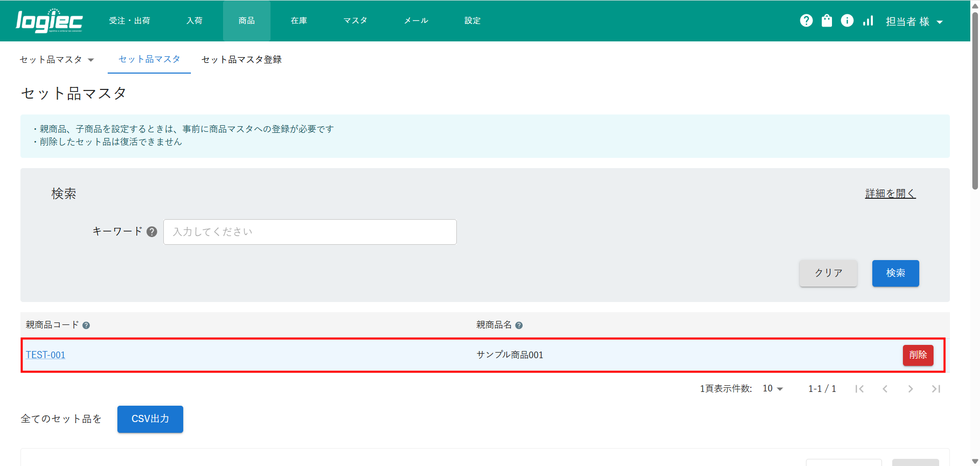Click the bar chart icon in header

[868, 20]
